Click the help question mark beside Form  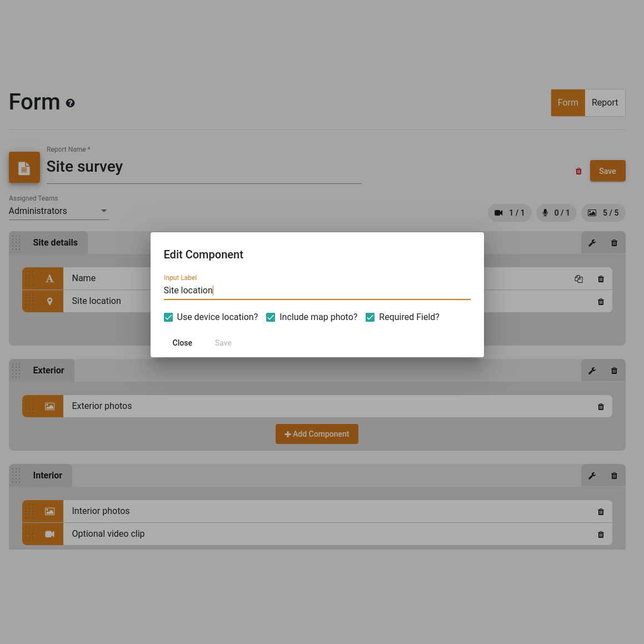click(x=70, y=103)
